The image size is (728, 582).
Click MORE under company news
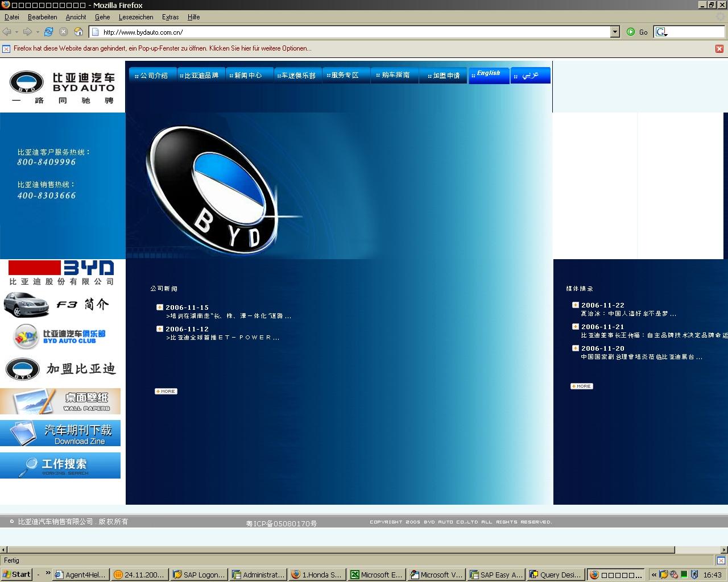166,391
